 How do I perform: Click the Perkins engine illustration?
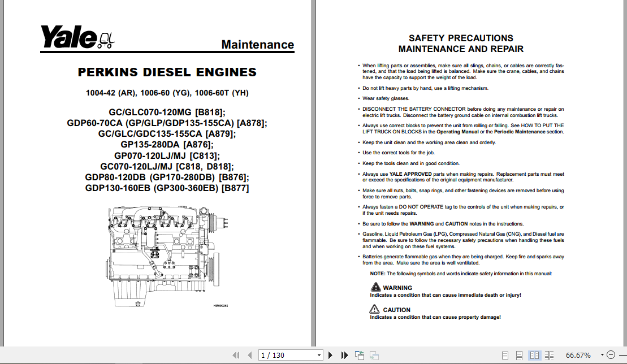[x=168, y=257]
